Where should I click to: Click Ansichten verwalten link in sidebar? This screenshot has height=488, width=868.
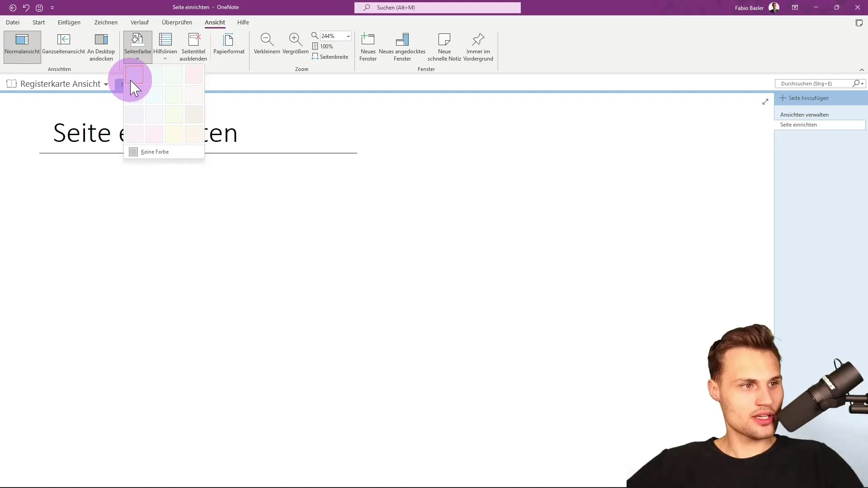point(804,114)
